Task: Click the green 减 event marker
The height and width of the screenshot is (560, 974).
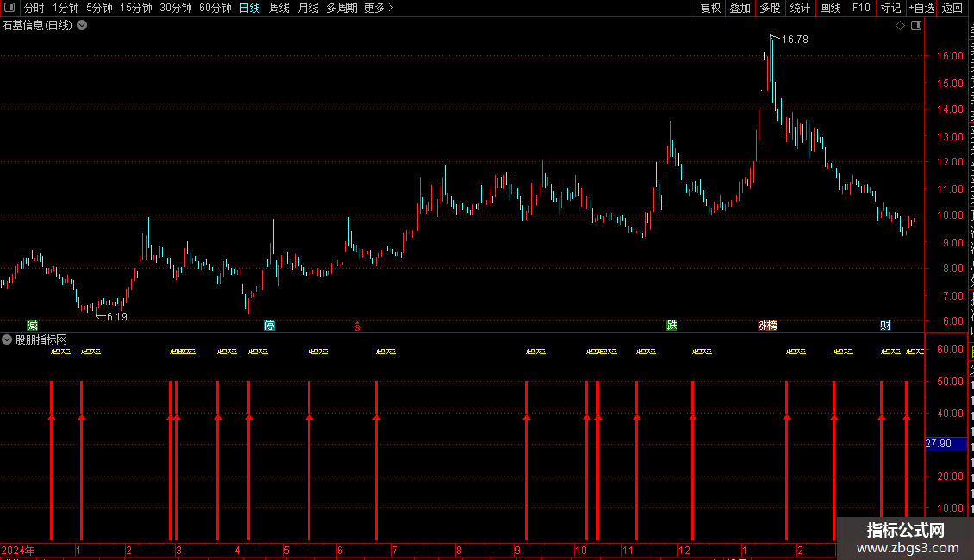Action: coord(32,326)
